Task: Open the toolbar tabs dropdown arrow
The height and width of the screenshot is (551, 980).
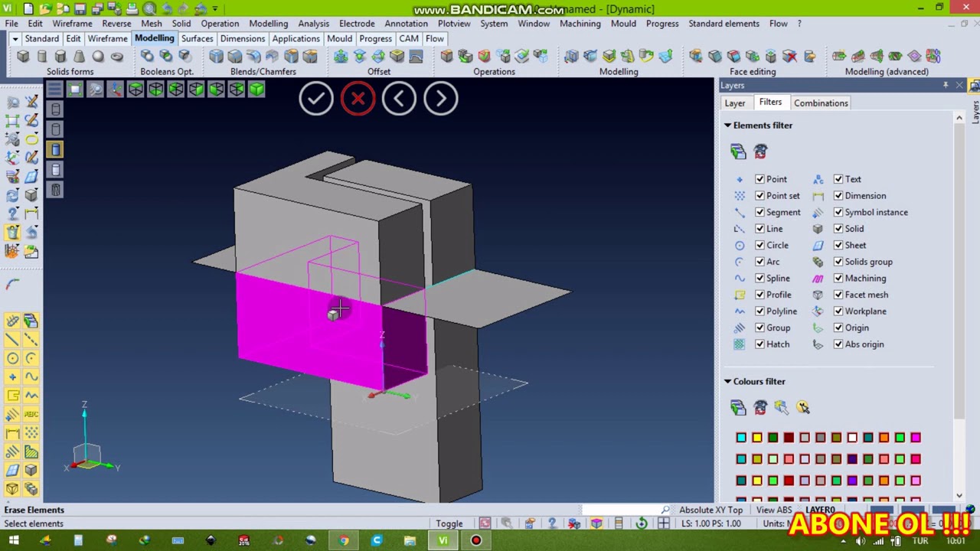Action: click(15, 39)
